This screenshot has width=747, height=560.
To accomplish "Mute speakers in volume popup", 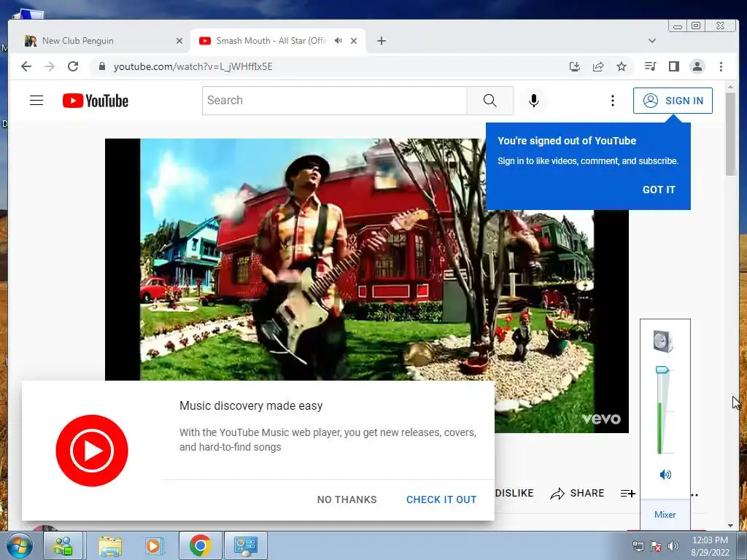I will [x=665, y=474].
